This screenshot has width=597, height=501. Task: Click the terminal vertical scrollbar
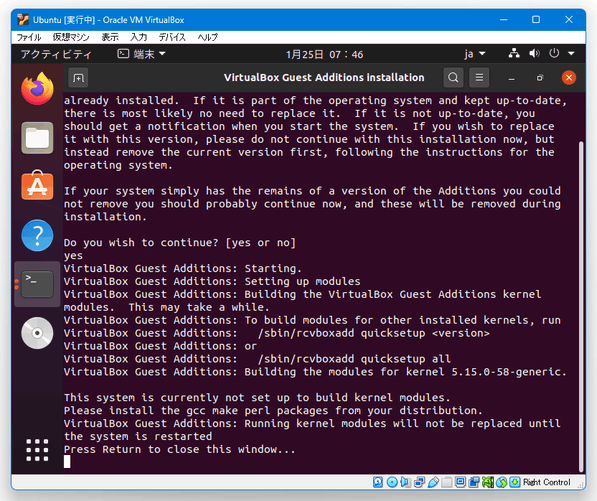pyautogui.click(x=581, y=306)
